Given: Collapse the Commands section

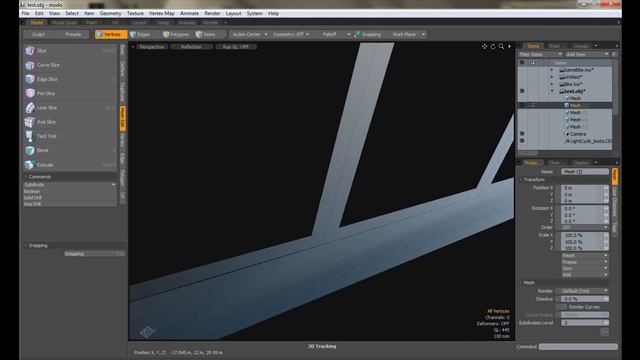Looking at the screenshot, I should coord(26,177).
